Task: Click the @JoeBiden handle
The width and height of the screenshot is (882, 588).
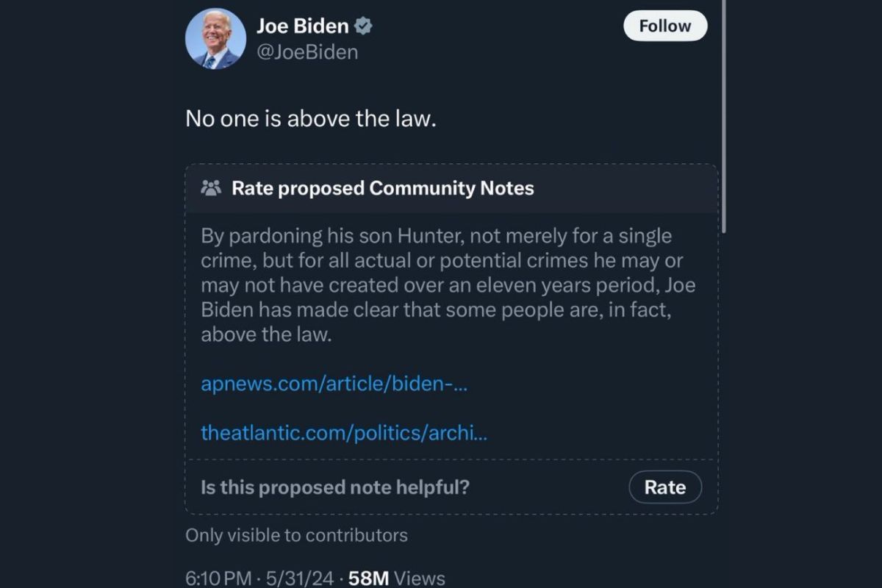Action: [x=307, y=51]
